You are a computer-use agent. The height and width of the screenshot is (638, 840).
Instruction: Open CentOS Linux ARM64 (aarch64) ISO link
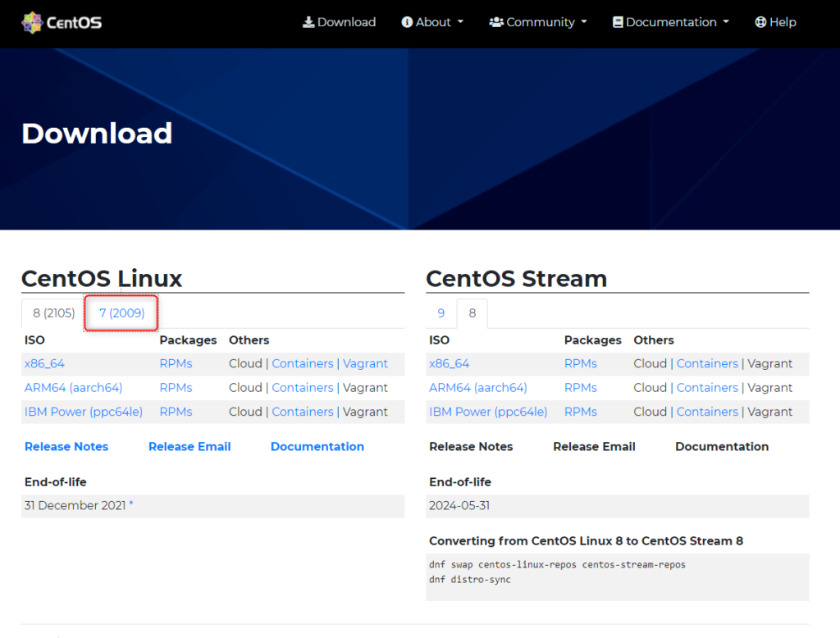(73, 387)
